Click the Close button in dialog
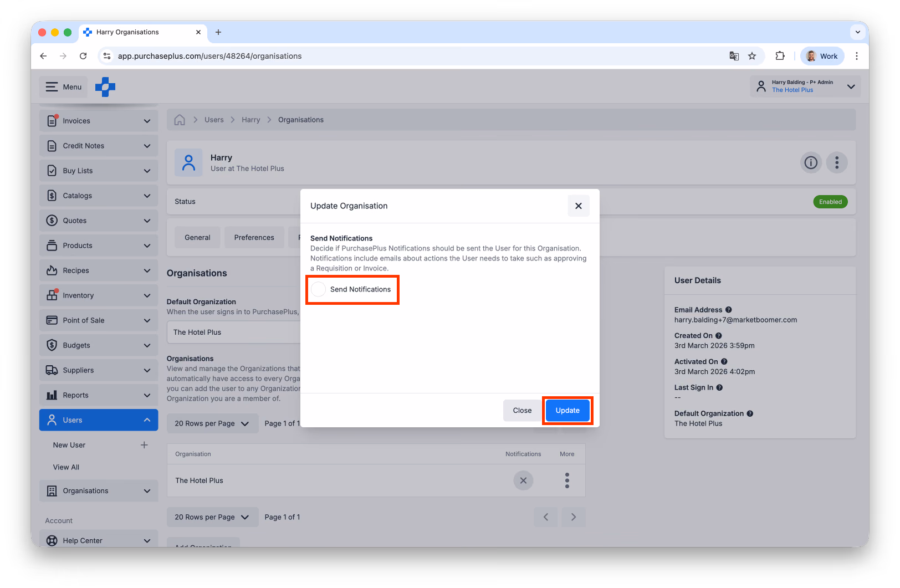900x588 pixels. 522,411
